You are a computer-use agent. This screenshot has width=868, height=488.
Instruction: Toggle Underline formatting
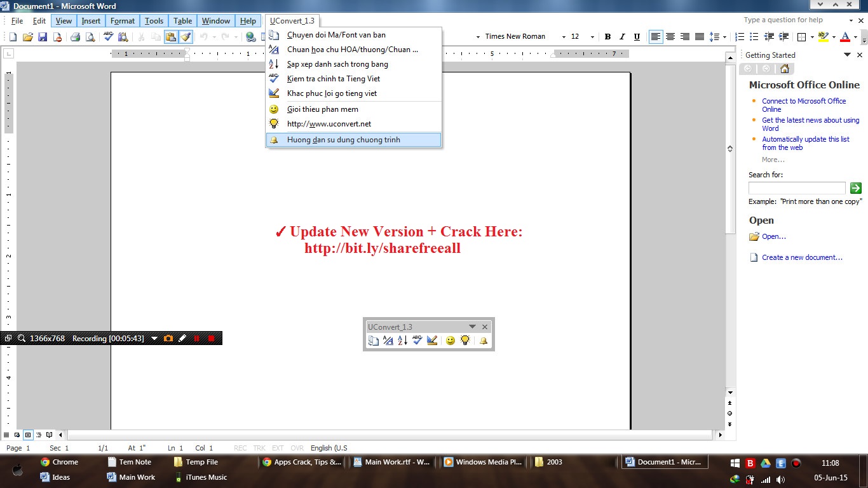click(x=637, y=37)
